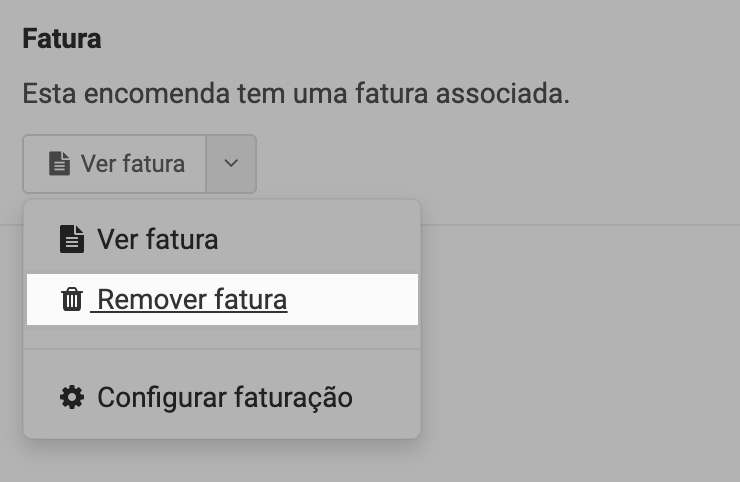Image resolution: width=740 pixels, height=482 pixels.
Task: Click the text 'Esta encomenda tem uma fatura associada'
Action: pyautogui.click(x=296, y=95)
